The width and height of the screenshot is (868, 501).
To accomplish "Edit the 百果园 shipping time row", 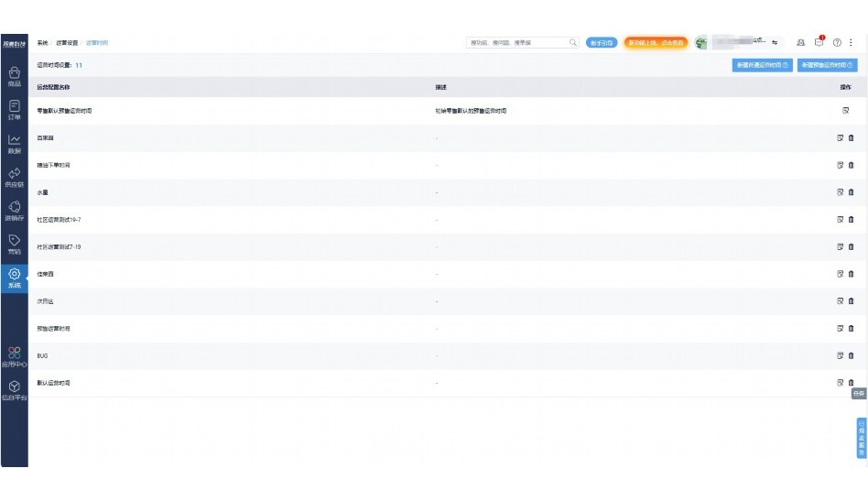I will (x=840, y=138).
